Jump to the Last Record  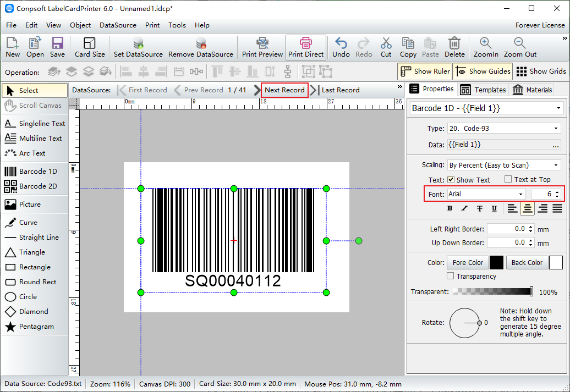(x=335, y=90)
